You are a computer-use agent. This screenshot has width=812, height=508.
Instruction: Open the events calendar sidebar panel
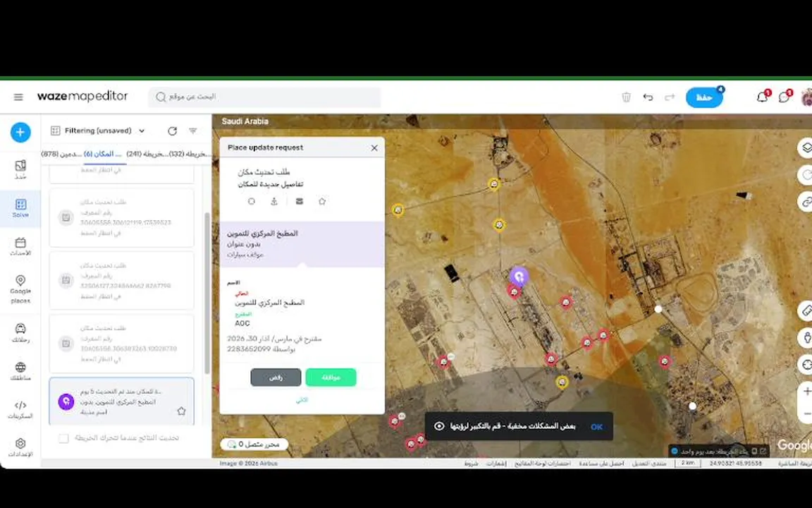20,247
